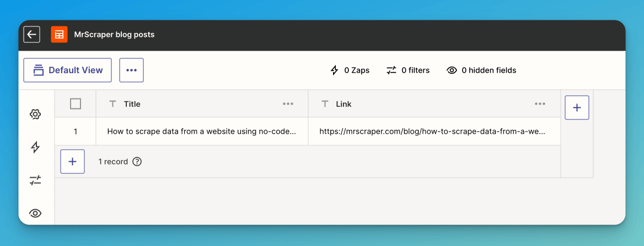The height and width of the screenshot is (246, 644).
Task: Click the record count help icon
Action: 137,162
